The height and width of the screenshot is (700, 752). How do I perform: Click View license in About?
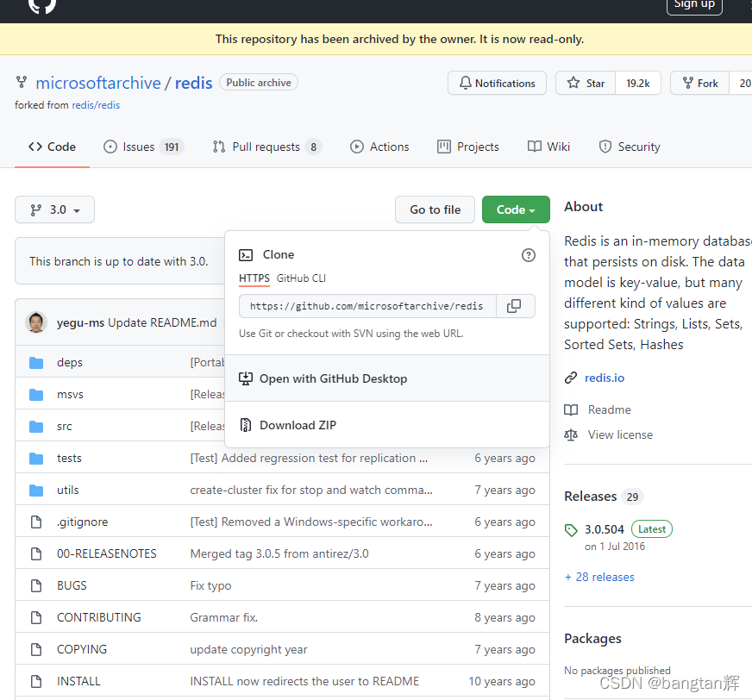tap(620, 434)
